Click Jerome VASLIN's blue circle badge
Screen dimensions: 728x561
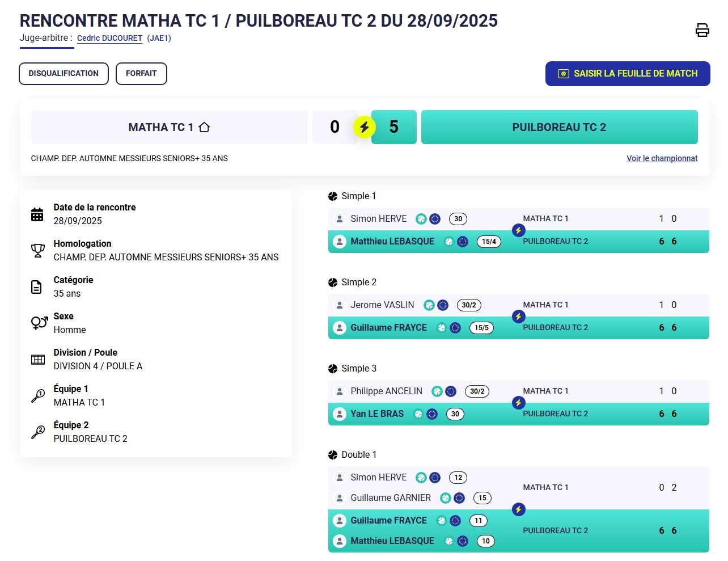[443, 305]
